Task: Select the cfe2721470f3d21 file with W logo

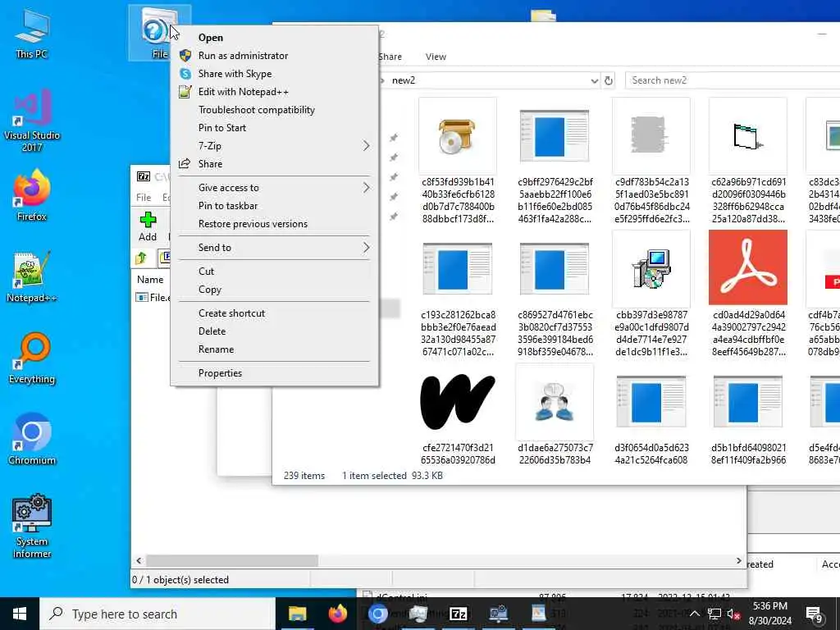Action: (458, 401)
